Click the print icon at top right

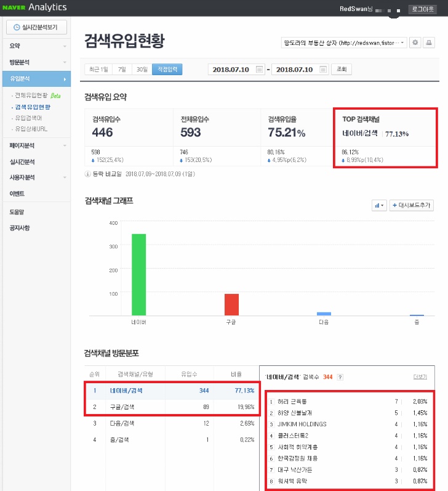429,43
